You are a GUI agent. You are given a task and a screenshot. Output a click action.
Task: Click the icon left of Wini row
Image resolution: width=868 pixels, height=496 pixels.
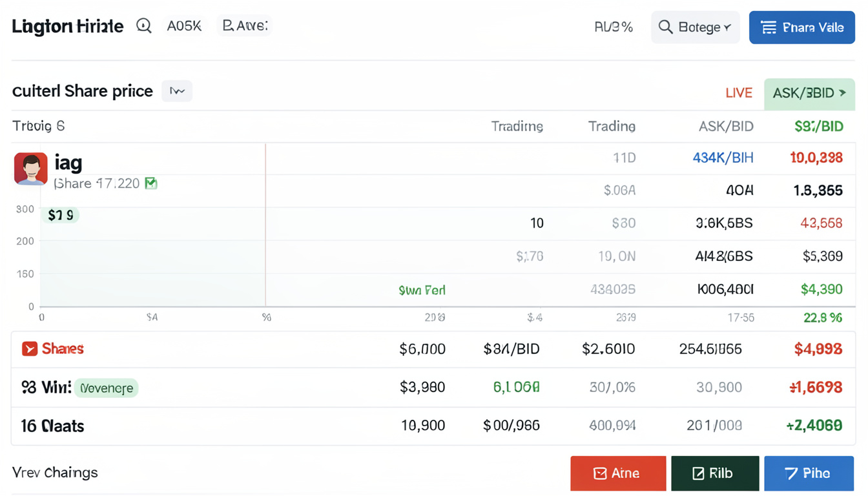[x=28, y=387]
